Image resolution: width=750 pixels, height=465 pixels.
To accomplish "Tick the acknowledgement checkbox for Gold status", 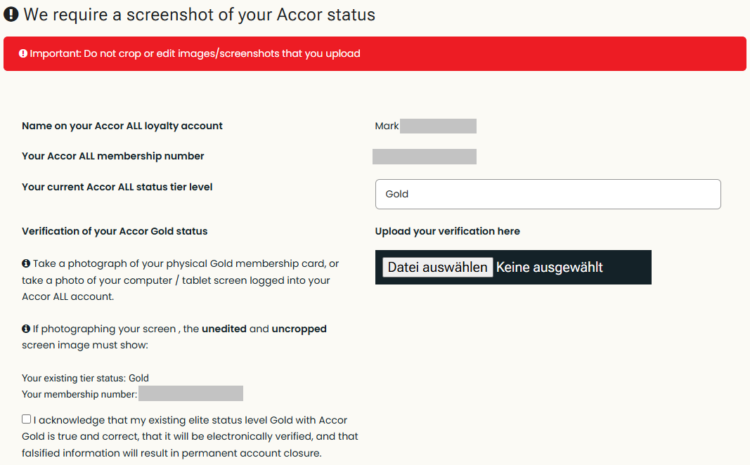I will click(26, 419).
